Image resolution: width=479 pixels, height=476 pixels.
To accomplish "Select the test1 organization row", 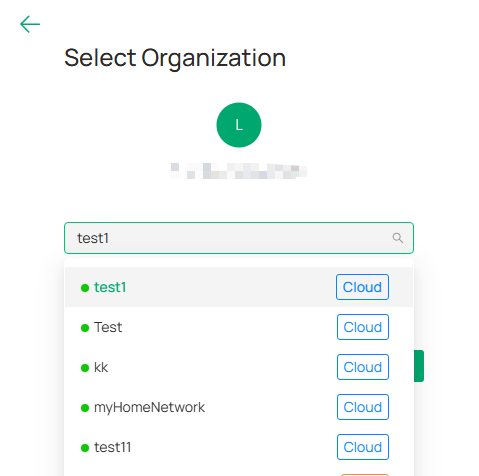I will click(239, 287).
